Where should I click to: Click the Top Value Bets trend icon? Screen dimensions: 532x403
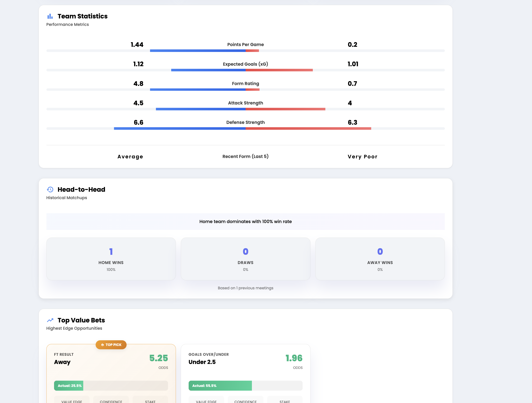50,320
